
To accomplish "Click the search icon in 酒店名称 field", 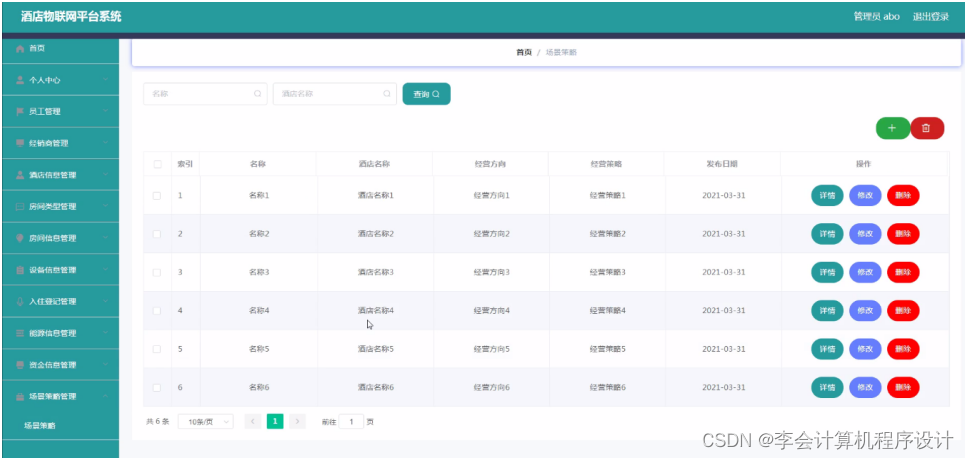I will click(x=387, y=94).
